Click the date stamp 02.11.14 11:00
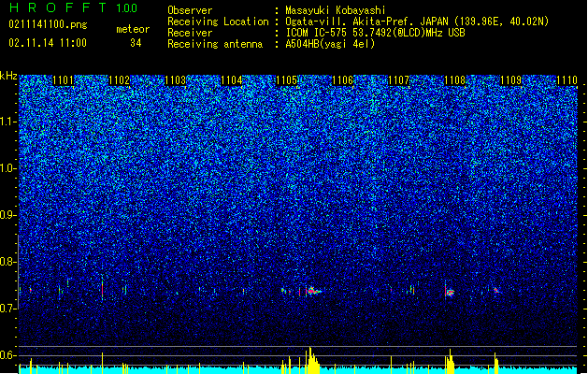The height and width of the screenshot is (374, 588). [48, 43]
